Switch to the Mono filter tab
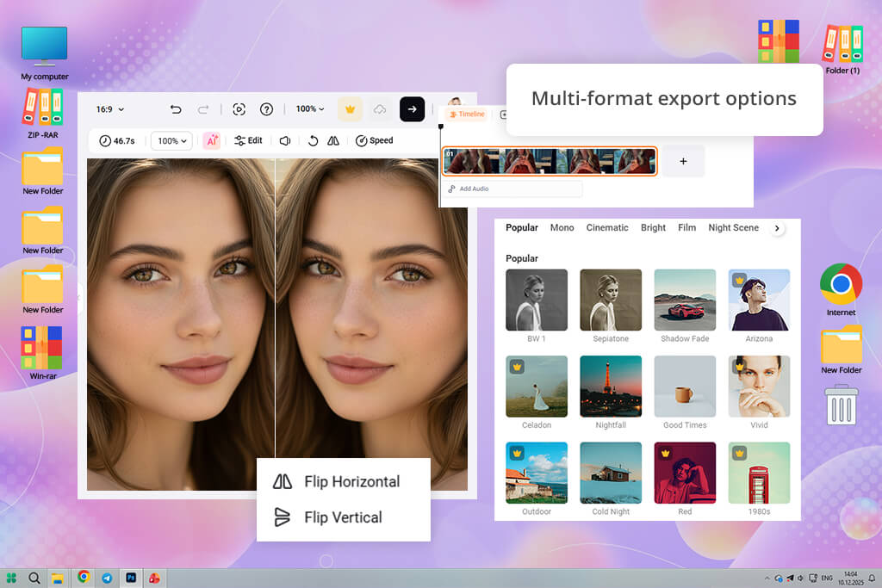The width and height of the screenshot is (882, 588). point(562,227)
